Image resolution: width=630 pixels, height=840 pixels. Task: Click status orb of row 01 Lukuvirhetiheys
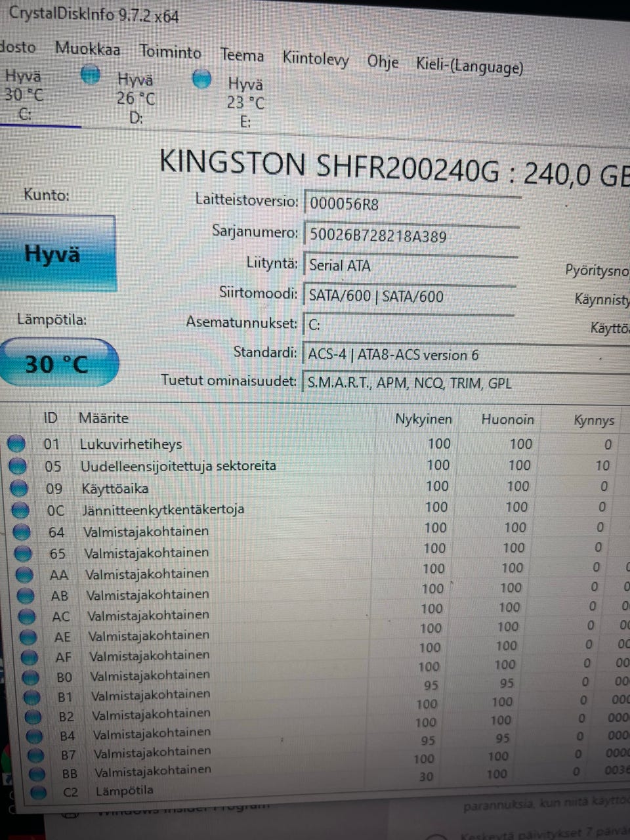click(x=16, y=444)
